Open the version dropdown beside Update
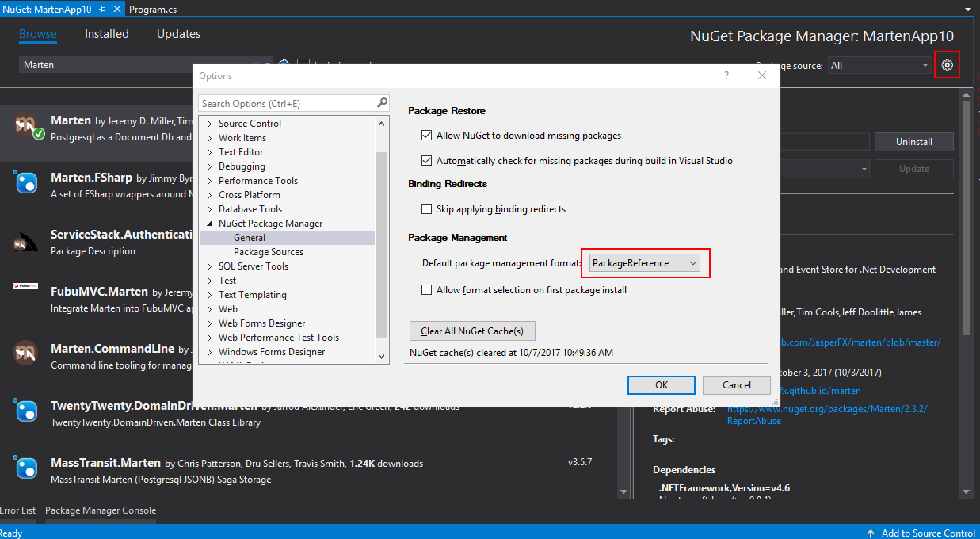This screenshot has width=980, height=539. click(x=864, y=169)
